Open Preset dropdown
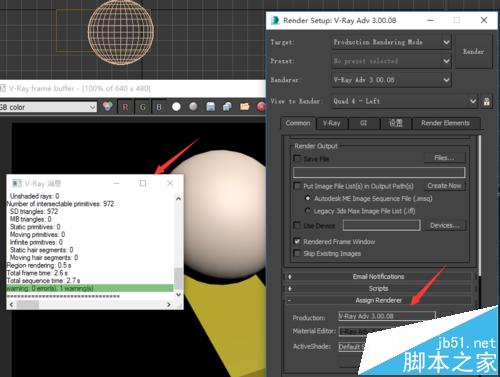 click(391, 61)
